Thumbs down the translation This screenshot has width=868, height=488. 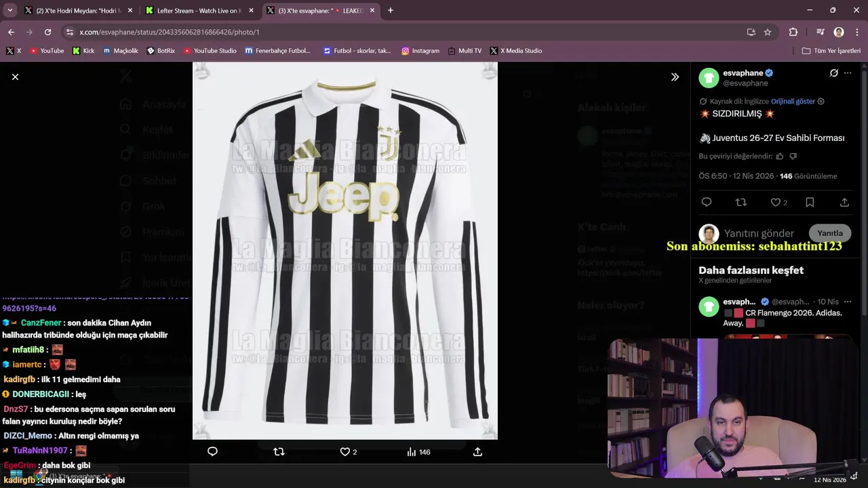(793, 156)
